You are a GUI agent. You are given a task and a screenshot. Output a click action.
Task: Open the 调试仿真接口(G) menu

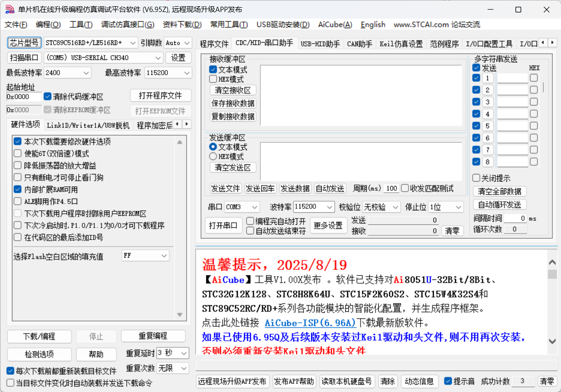pos(128,24)
